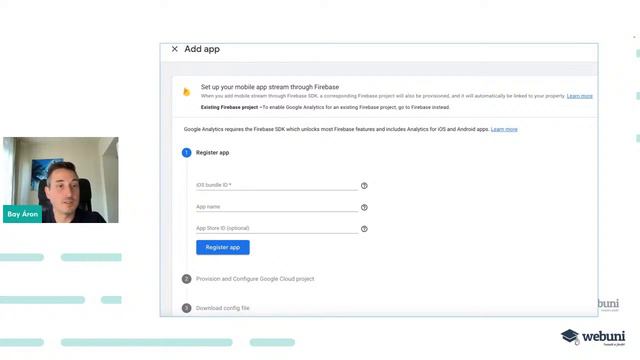Click 'Set up your mobile app stream' heading

coord(270,87)
